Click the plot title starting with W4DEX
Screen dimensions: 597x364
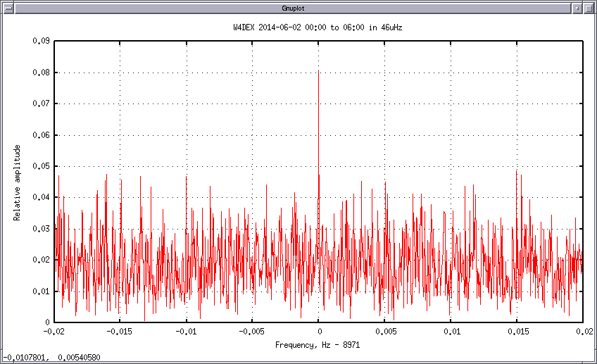pos(318,27)
